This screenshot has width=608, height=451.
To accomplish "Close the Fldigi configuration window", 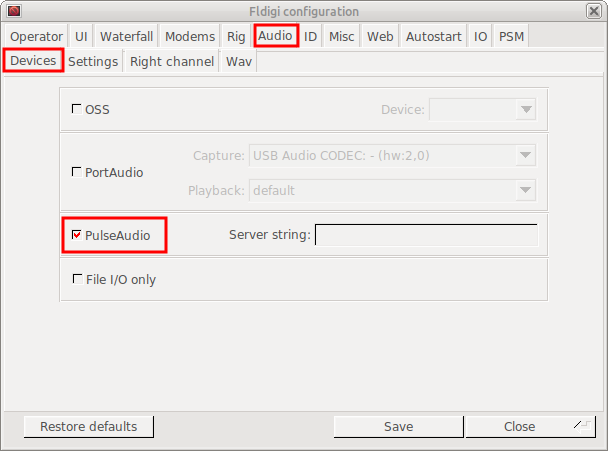I will click(x=594, y=11).
